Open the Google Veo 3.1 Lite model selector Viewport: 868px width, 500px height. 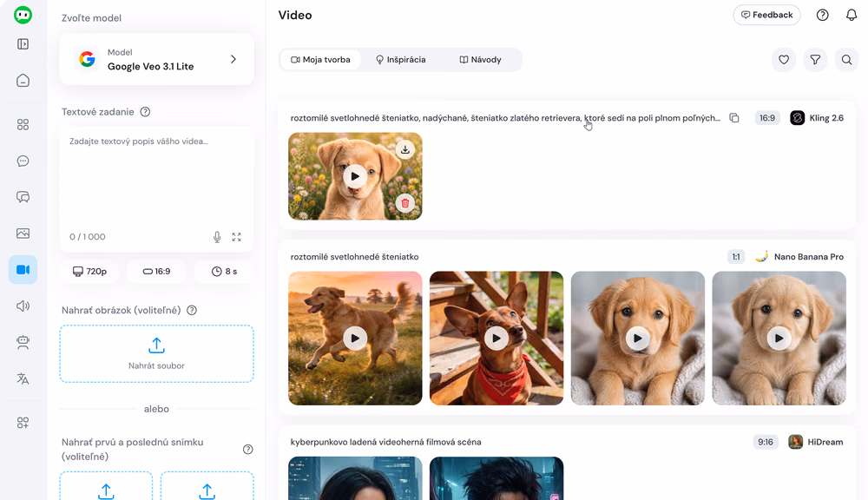(156, 59)
